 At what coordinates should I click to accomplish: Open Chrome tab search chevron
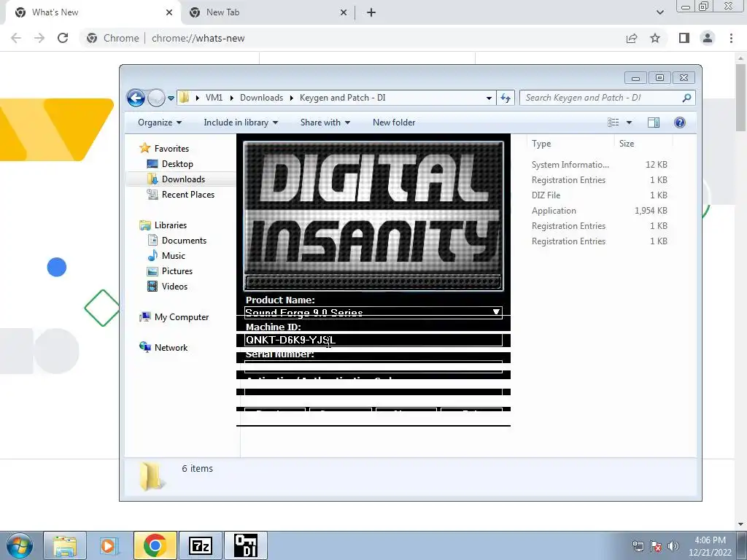coord(659,12)
